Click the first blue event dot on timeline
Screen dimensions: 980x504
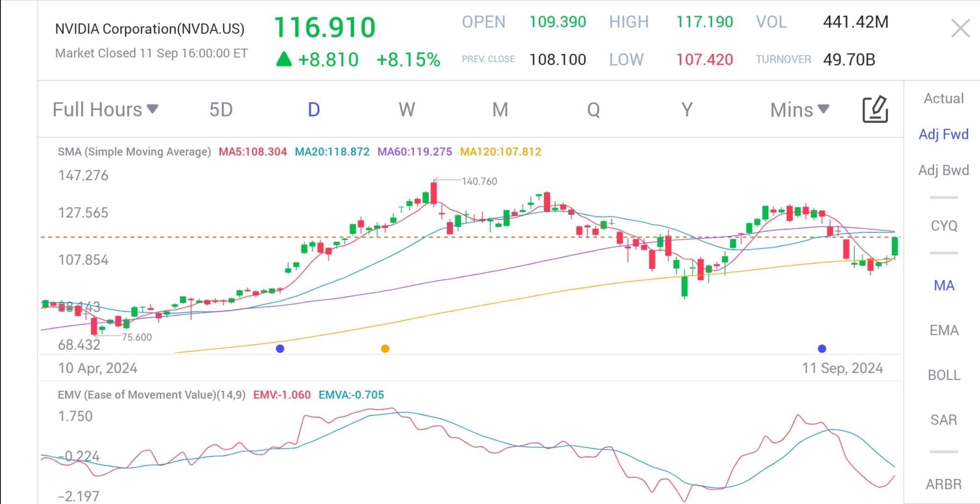(x=280, y=349)
